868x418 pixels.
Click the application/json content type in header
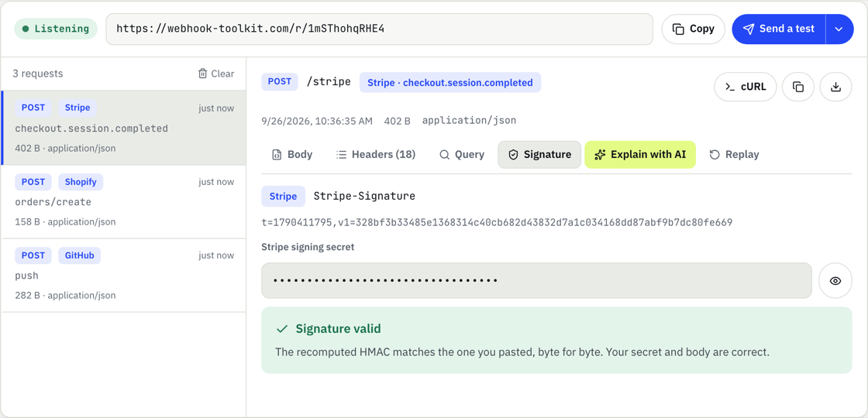point(469,121)
